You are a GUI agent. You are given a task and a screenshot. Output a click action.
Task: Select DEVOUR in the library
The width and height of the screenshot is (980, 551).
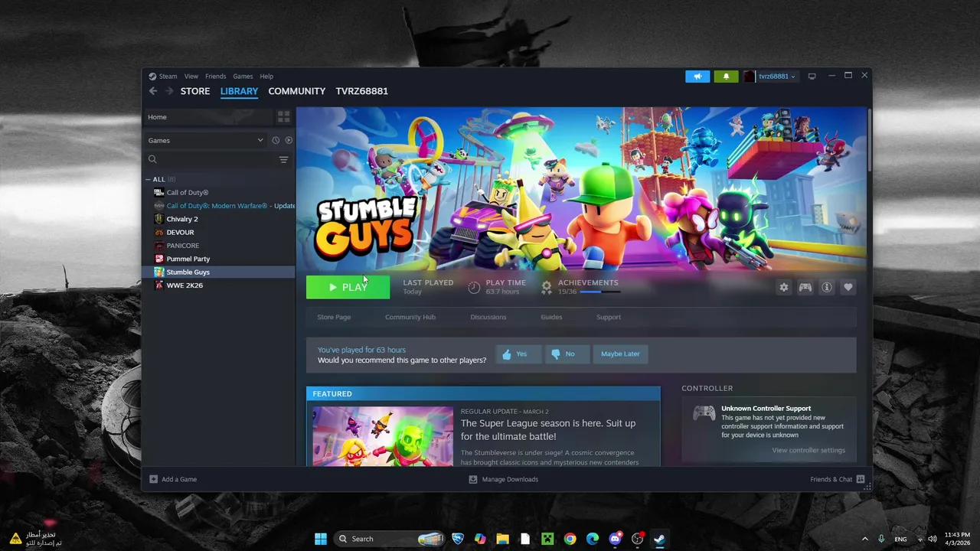coord(180,233)
